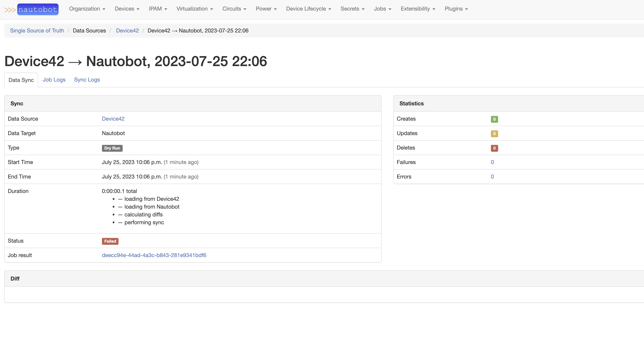644x348 pixels.
Task: Open the IPAM dropdown
Action: [158, 9]
